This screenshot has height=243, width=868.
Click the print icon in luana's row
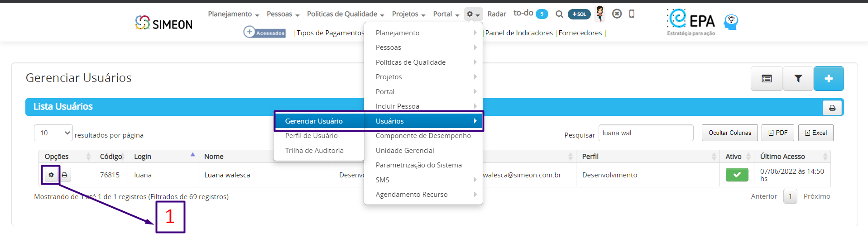pyautogui.click(x=64, y=175)
